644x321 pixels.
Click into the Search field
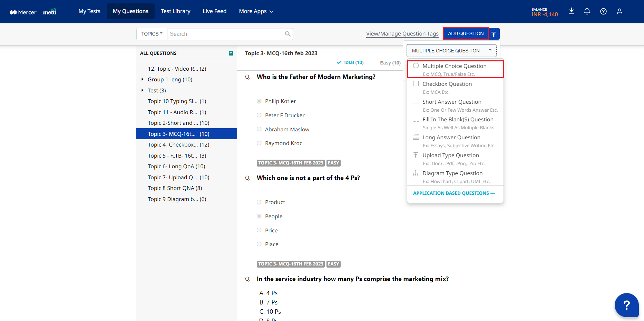click(226, 34)
